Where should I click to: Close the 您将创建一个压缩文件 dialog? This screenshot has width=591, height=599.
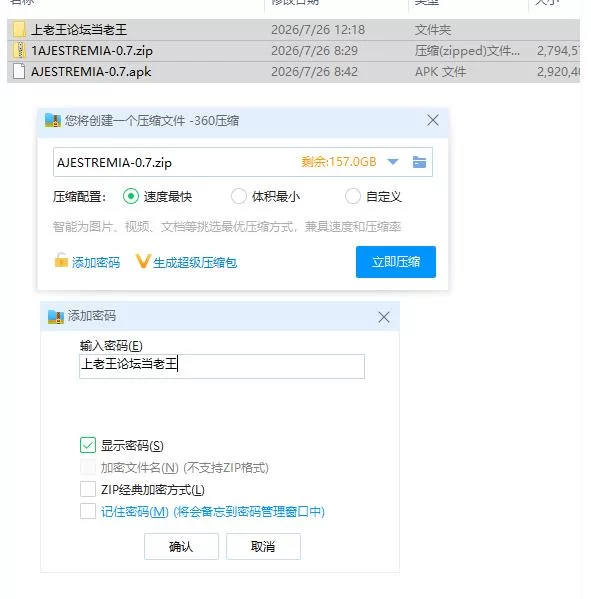(433, 120)
